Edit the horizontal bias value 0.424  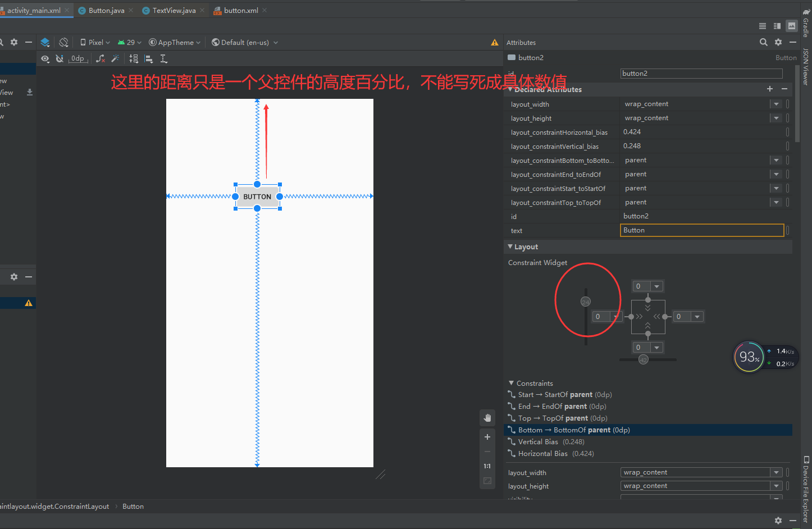coord(702,132)
